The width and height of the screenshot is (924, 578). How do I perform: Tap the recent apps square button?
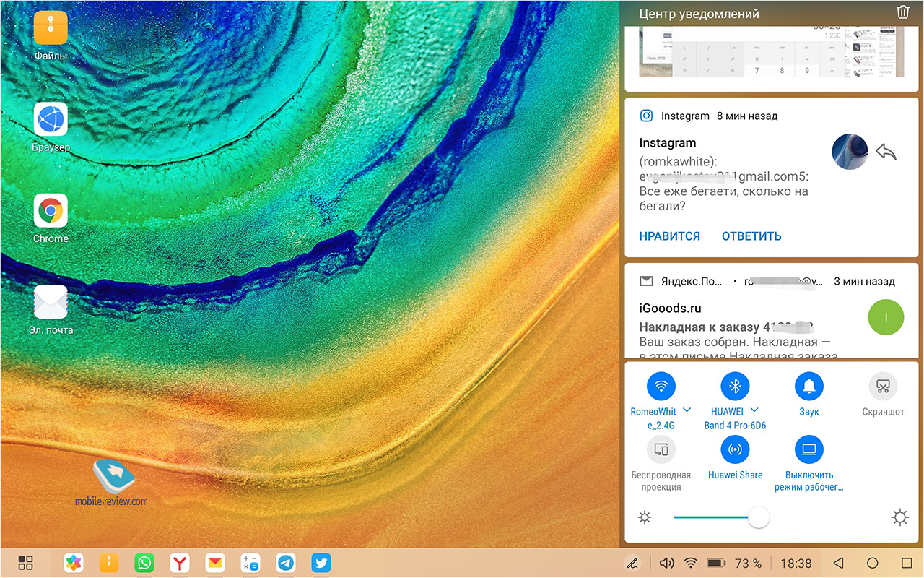[907, 563]
